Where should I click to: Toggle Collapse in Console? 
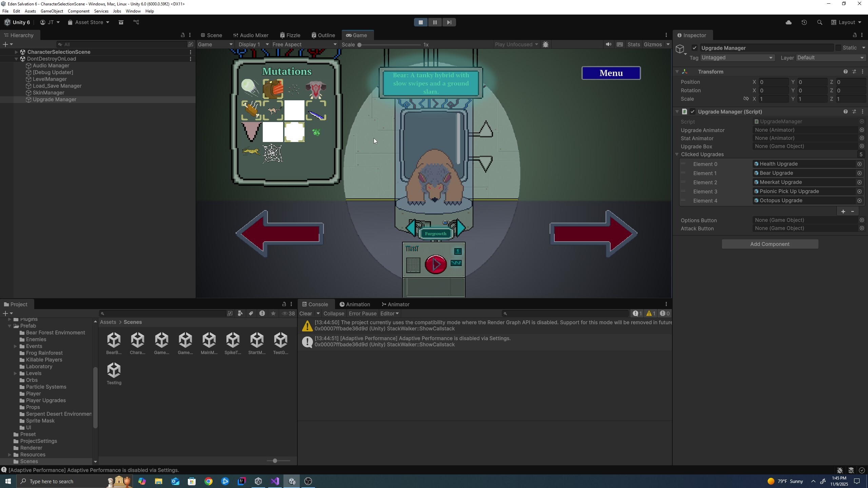(x=334, y=313)
